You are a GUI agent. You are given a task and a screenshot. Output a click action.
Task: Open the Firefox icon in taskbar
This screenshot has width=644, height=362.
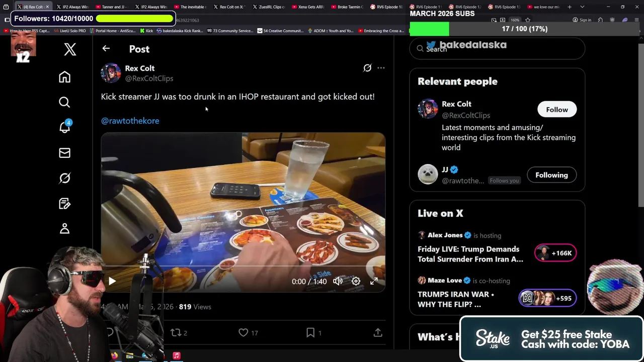115,355
